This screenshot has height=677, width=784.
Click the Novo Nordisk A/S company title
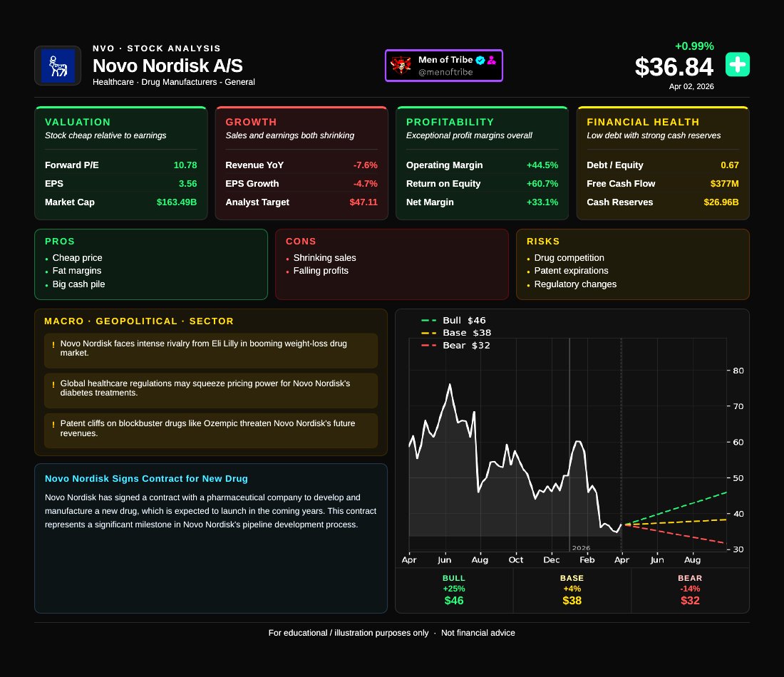tap(167, 66)
